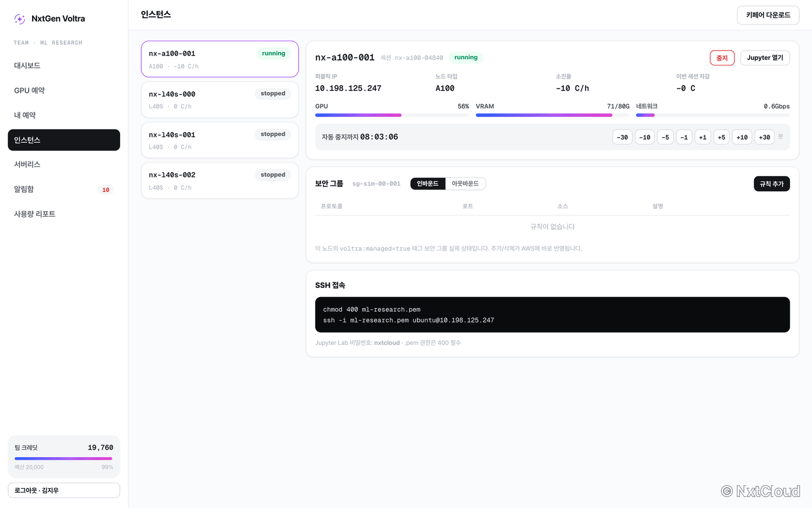Screen dimensions: 812x508
Task: Click the public IP 10.198.125.247 value
Action: tap(348, 88)
